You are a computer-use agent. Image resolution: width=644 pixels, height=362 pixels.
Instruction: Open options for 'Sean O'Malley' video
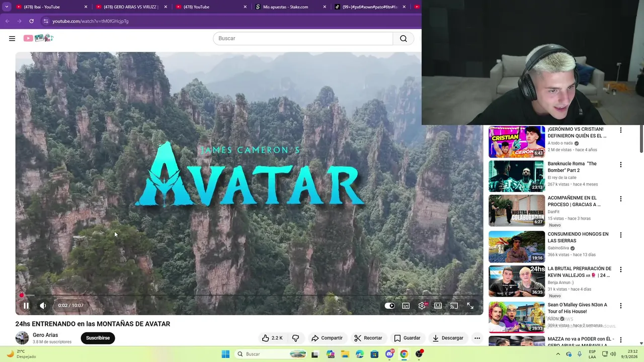coord(620,306)
